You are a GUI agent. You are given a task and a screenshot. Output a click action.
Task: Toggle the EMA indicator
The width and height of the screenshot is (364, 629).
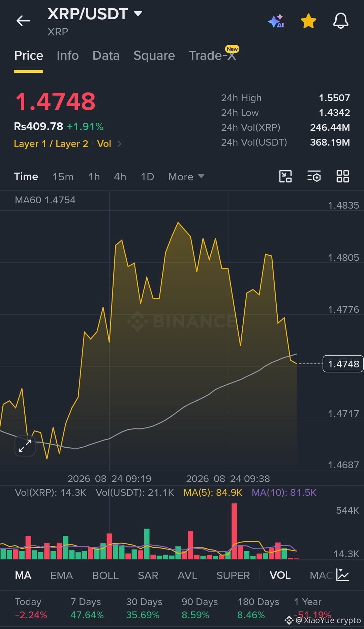(x=61, y=575)
